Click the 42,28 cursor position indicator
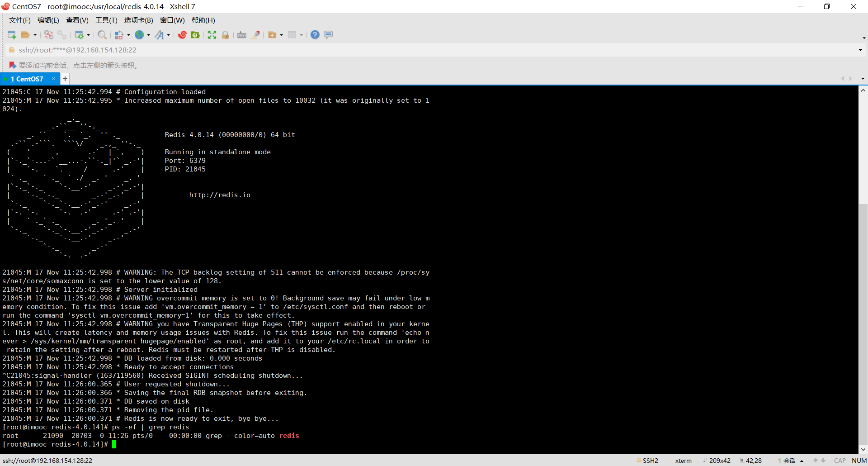The height and width of the screenshot is (466, 868). [x=751, y=461]
